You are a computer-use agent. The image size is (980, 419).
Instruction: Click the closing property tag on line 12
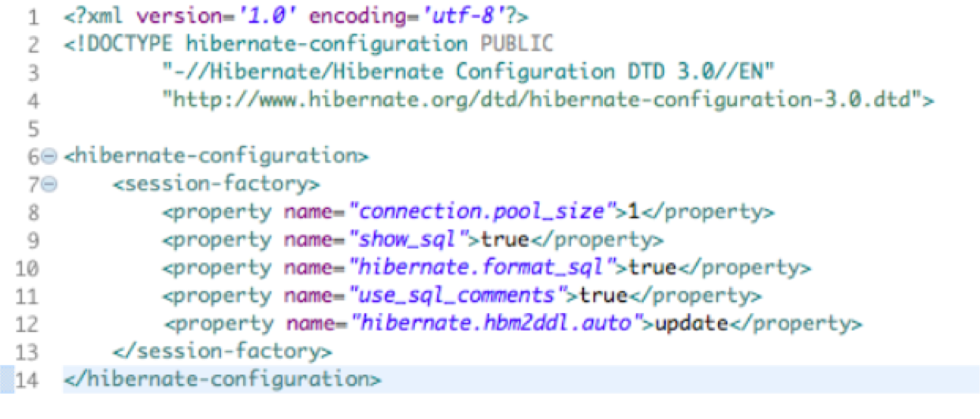pyautogui.click(x=795, y=324)
